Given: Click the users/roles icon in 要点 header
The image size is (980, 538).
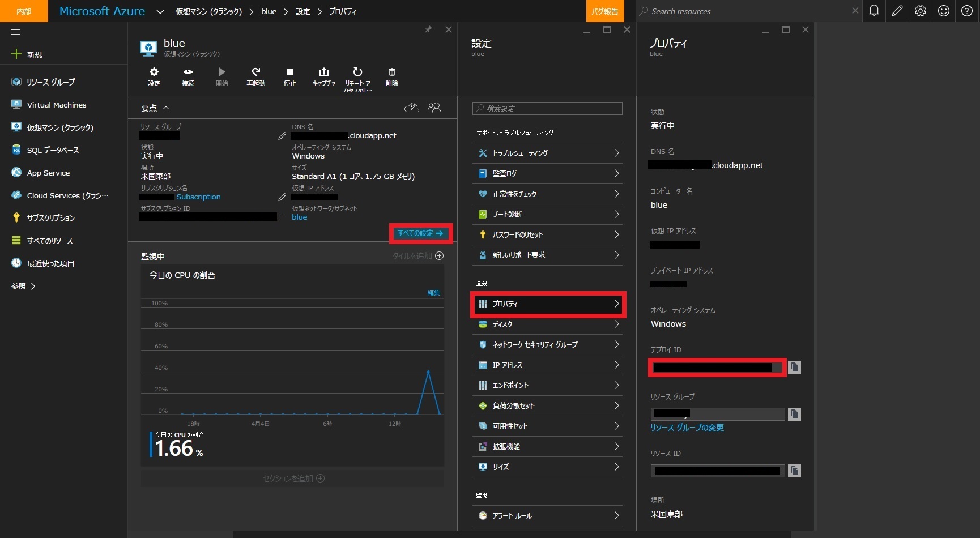Looking at the screenshot, I should coord(434,108).
